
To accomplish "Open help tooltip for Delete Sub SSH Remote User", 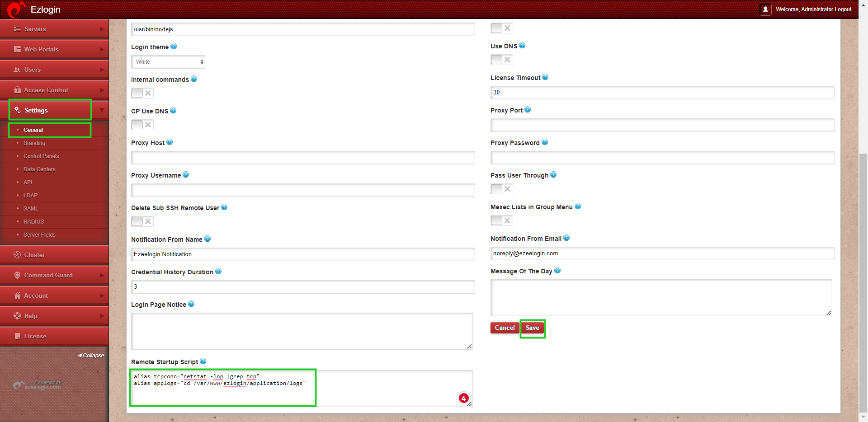I will (x=224, y=207).
